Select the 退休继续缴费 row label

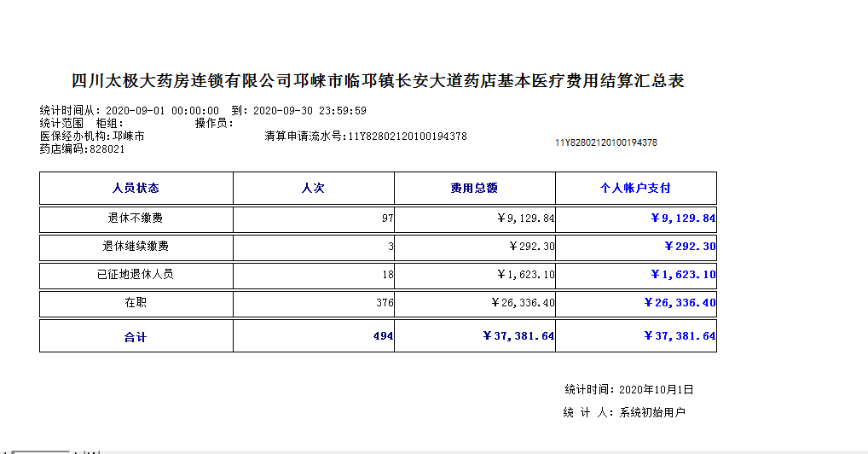pos(136,246)
